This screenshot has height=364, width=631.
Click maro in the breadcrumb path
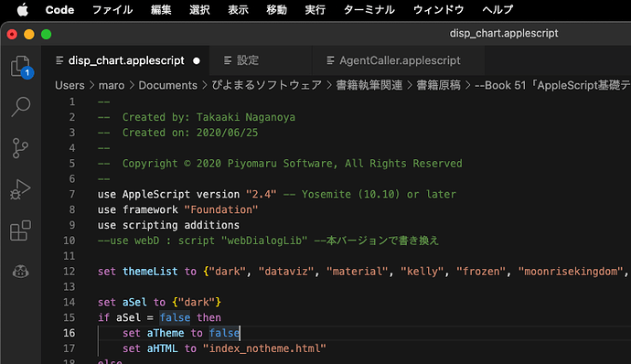click(x=112, y=85)
